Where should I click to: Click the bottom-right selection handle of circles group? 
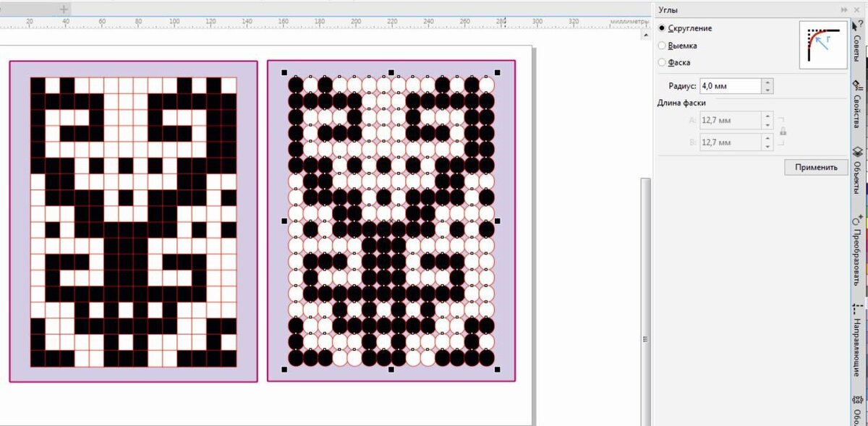[498, 370]
